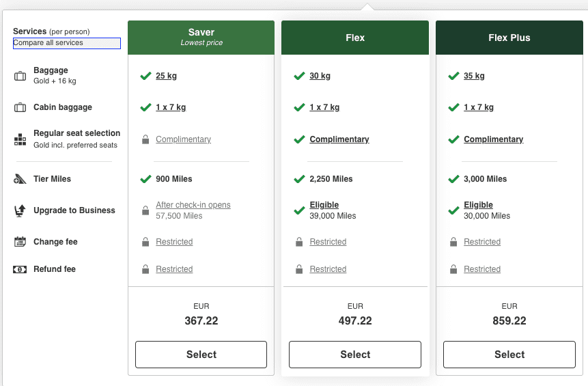This screenshot has height=386, width=588.
Task: Open Restricted refund fee link under Flex Plus
Action: pyautogui.click(x=482, y=269)
